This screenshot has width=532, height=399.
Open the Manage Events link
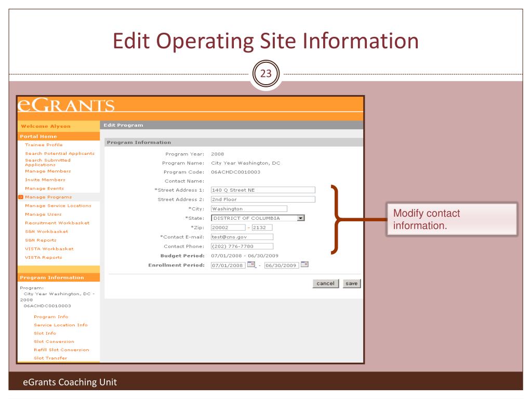45,188
